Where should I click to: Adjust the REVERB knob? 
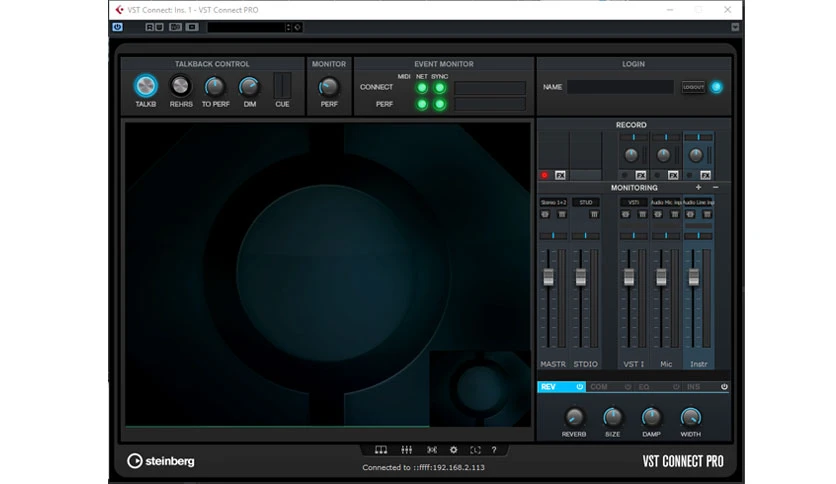coord(574,417)
